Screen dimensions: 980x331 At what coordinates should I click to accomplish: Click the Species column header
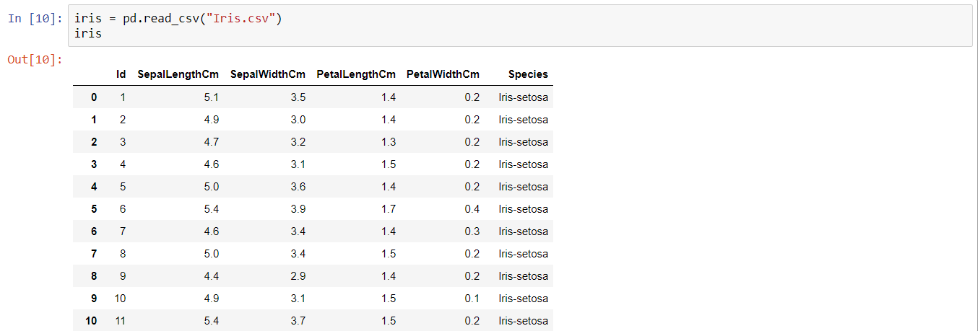[x=528, y=74]
